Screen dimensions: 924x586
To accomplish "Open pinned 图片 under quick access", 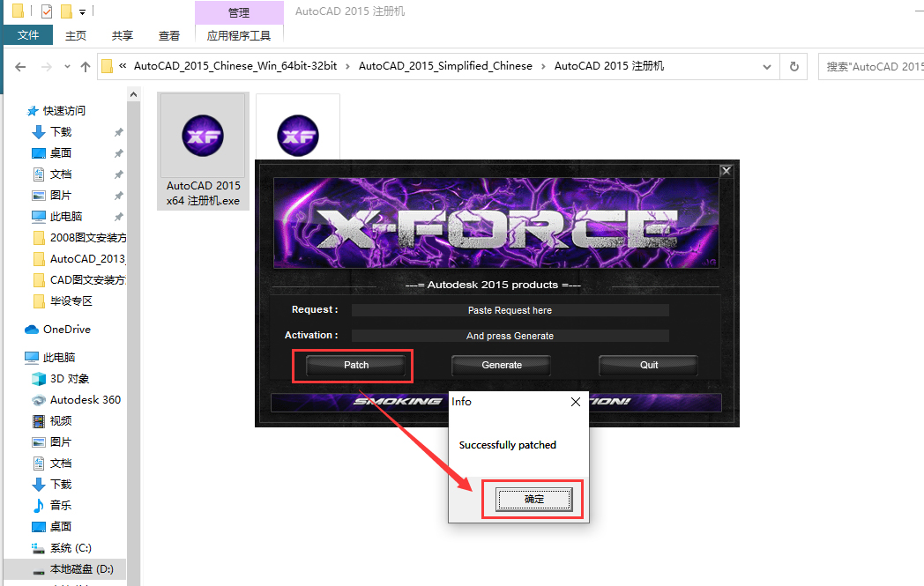I will [x=61, y=196].
